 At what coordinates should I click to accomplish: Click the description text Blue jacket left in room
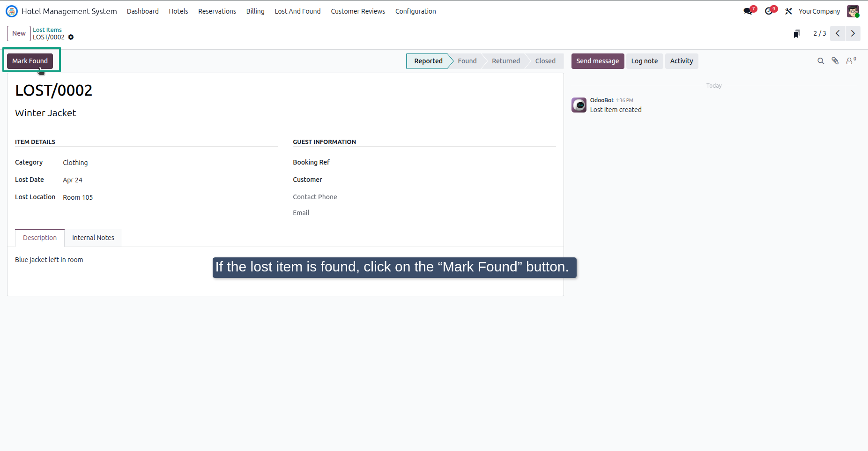pyautogui.click(x=49, y=260)
